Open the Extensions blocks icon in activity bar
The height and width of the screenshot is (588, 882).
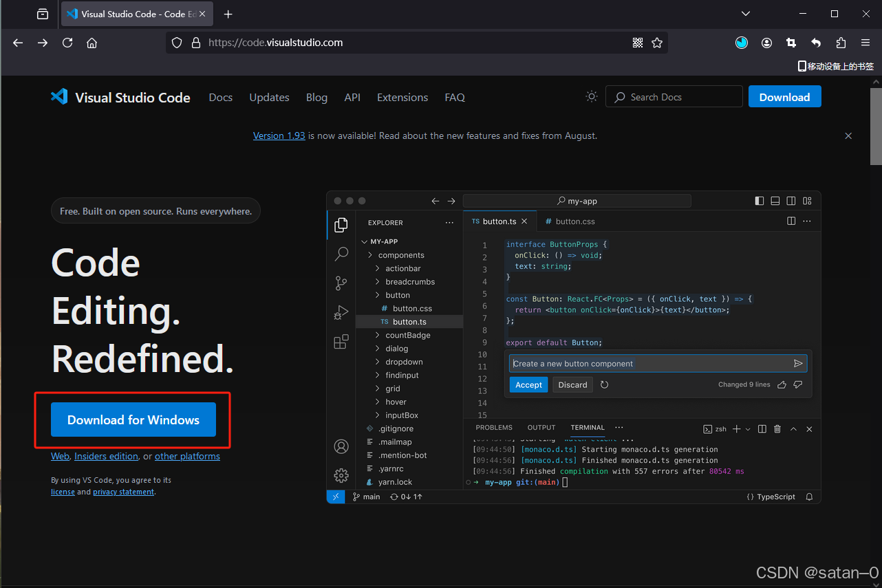point(341,342)
